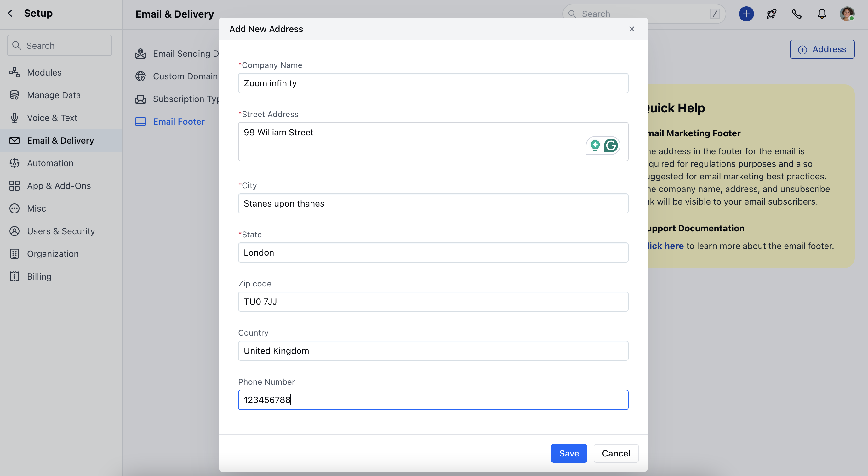Viewport: 868px width, 476px height.
Task: Click into the Company Name field
Action: click(433, 83)
